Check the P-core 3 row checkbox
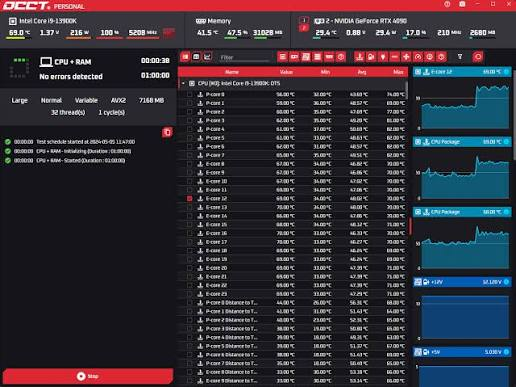Screen dimensions: 516x387 pyautogui.click(x=190, y=121)
